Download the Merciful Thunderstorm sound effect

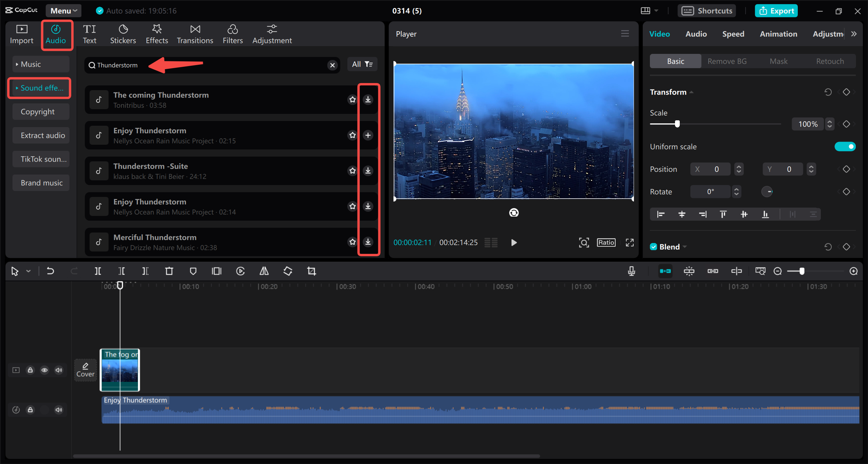pyautogui.click(x=368, y=242)
